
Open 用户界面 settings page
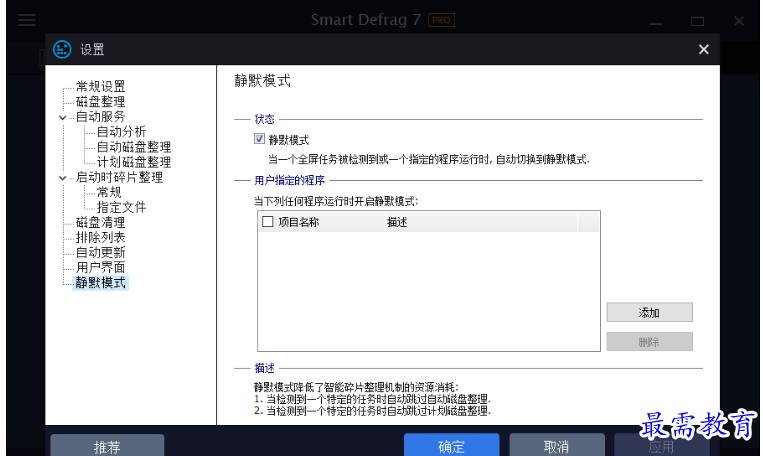click(x=101, y=268)
